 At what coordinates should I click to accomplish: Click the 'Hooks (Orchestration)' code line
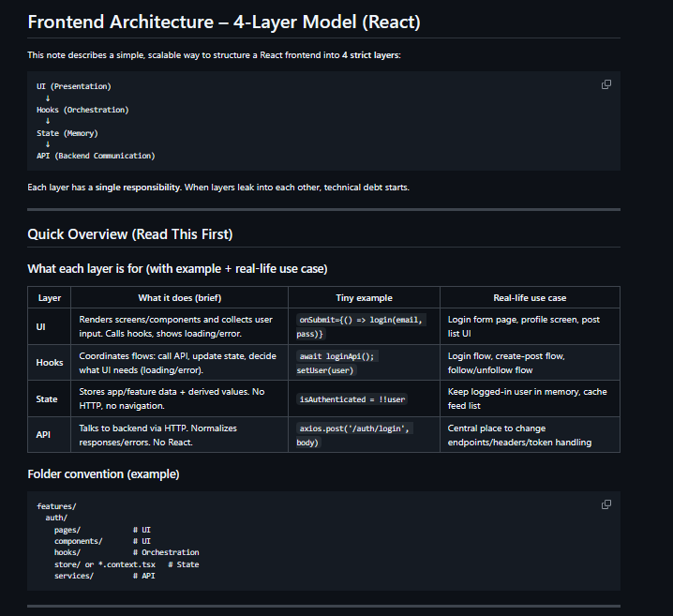(x=82, y=110)
